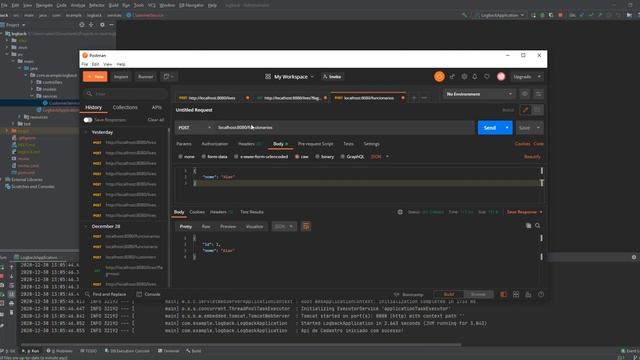Select the first request tab http://localhost:8080/lives
The width and height of the screenshot is (640, 360).
212,98
